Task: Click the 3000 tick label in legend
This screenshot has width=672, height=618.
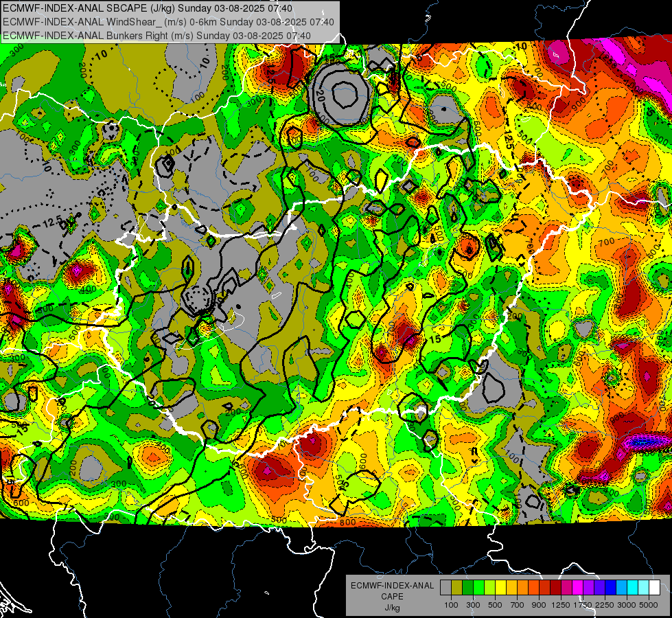Action: click(x=627, y=605)
